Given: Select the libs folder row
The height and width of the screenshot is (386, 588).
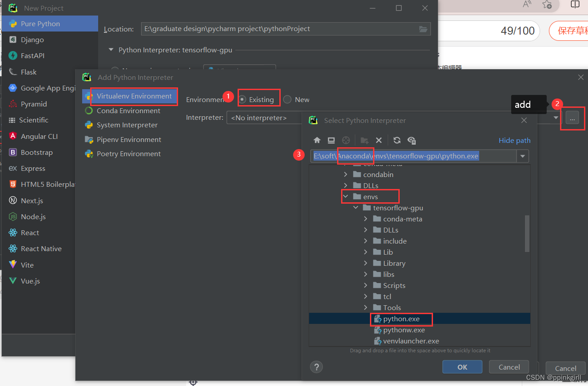Looking at the screenshot, I should click(x=420, y=274).
